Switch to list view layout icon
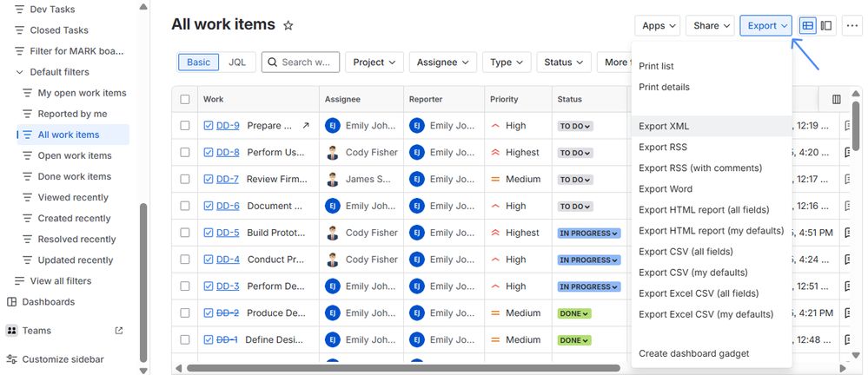 [x=808, y=25]
